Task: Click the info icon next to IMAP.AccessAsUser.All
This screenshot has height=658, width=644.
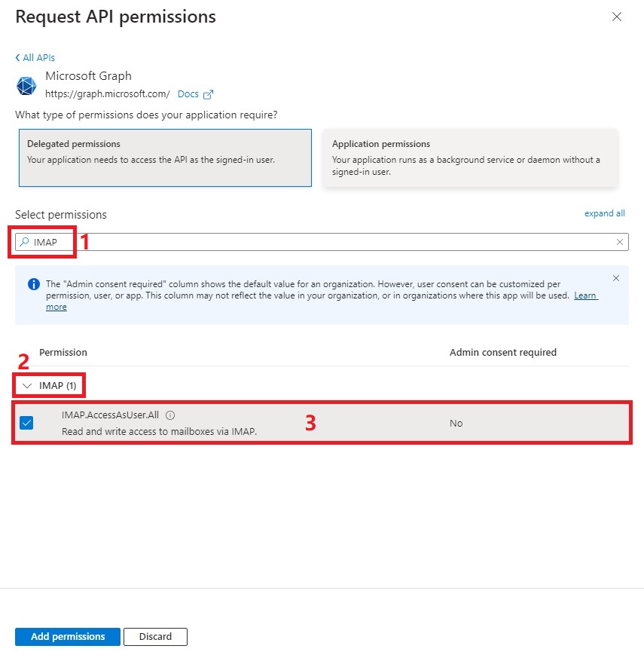Action: tap(170, 415)
